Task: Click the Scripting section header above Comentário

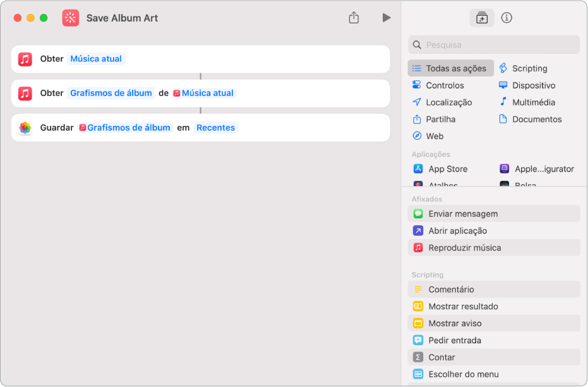Action: (x=428, y=275)
